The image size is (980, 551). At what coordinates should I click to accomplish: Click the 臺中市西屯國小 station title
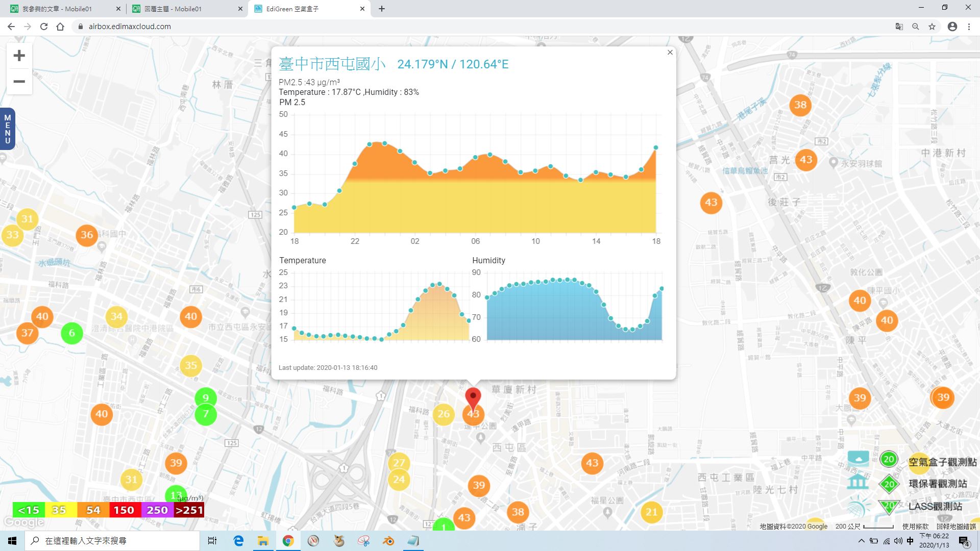[332, 64]
